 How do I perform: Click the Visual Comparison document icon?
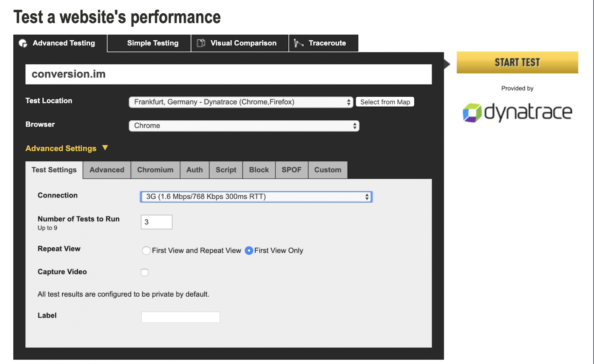pos(201,43)
